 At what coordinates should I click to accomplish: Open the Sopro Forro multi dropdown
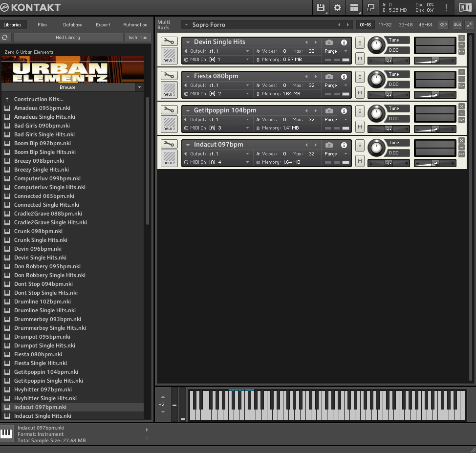coord(186,25)
